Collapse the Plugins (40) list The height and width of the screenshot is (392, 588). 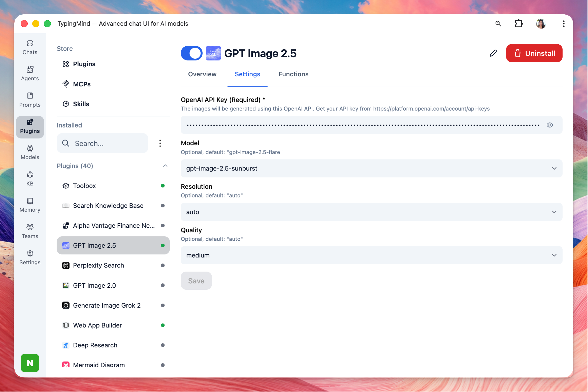pos(165,166)
